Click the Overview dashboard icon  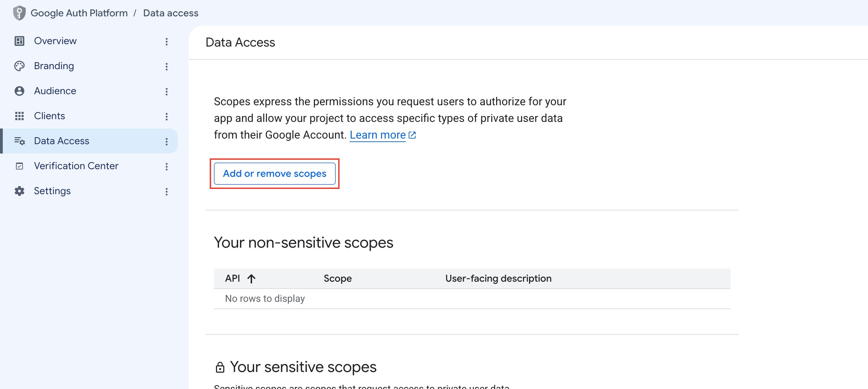[19, 41]
